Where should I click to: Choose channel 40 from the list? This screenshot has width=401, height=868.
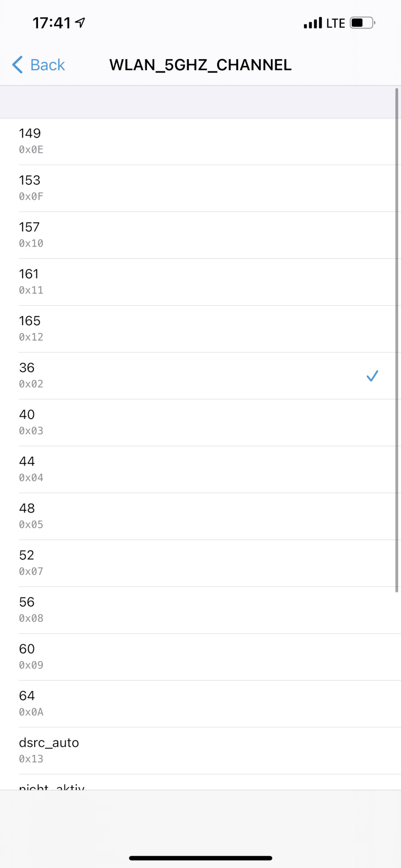(x=200, y=422)
